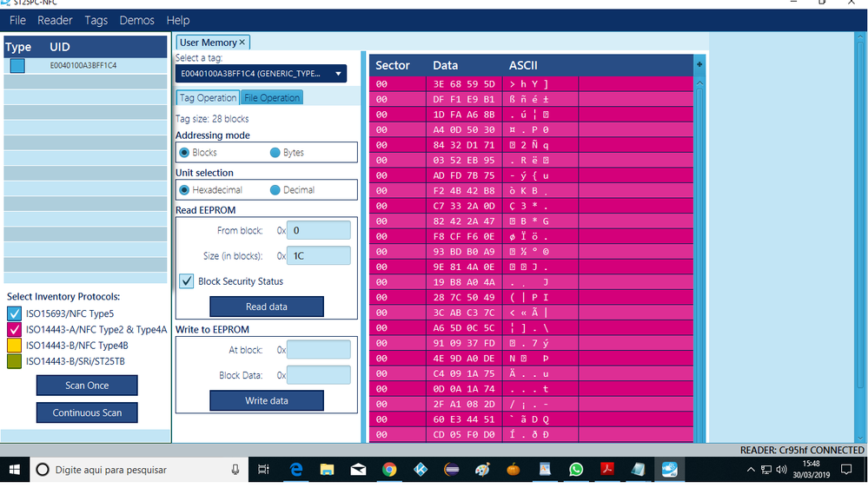Click the plus icon at the table header corner
Viewport: 868px width, 488px height.
coord(699,65)
